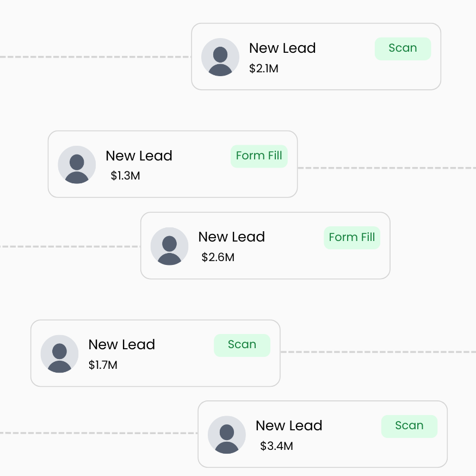Click the avatar icon on the $1.3M lead

click(x=77, y=164)
